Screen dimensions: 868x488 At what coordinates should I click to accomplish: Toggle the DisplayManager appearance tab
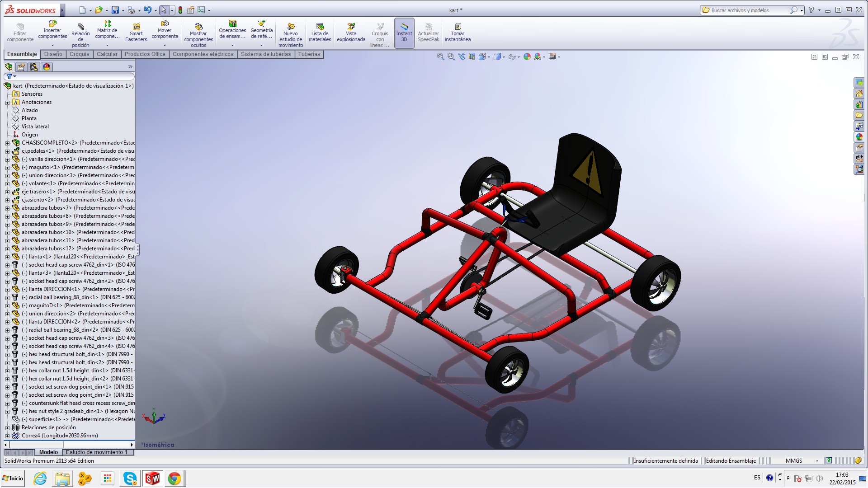pos(47,67)
